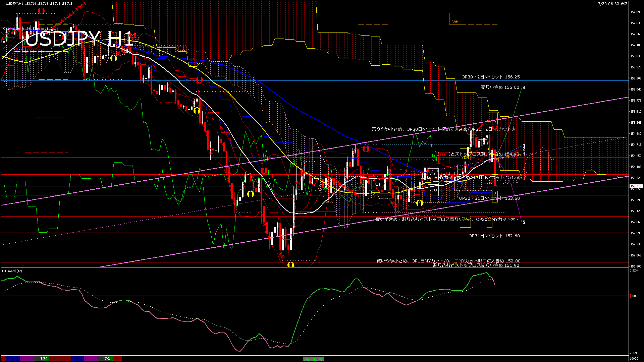Click the 7/30 06:33 更新 timestamp

613,3
